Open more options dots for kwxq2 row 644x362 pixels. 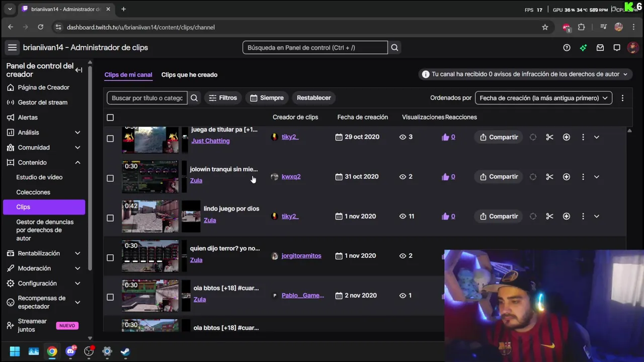[x=583, y=176]
